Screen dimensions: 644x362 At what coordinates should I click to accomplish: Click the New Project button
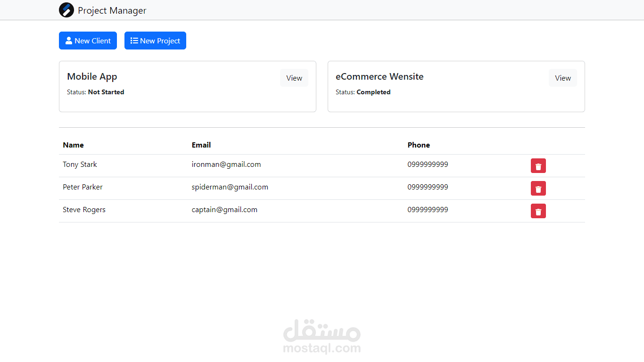155,41
